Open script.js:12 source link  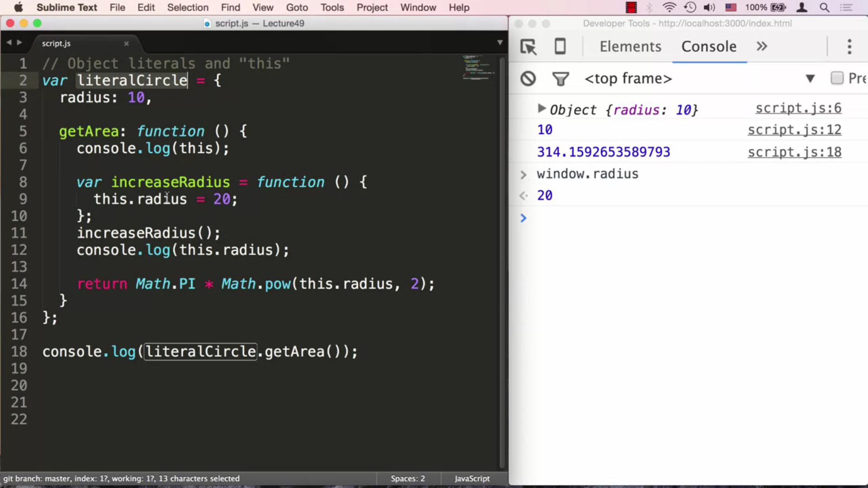click(x=794, y=130)
